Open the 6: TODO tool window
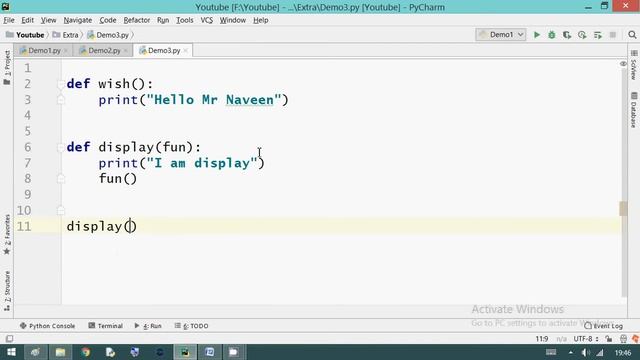 [191, 326]
